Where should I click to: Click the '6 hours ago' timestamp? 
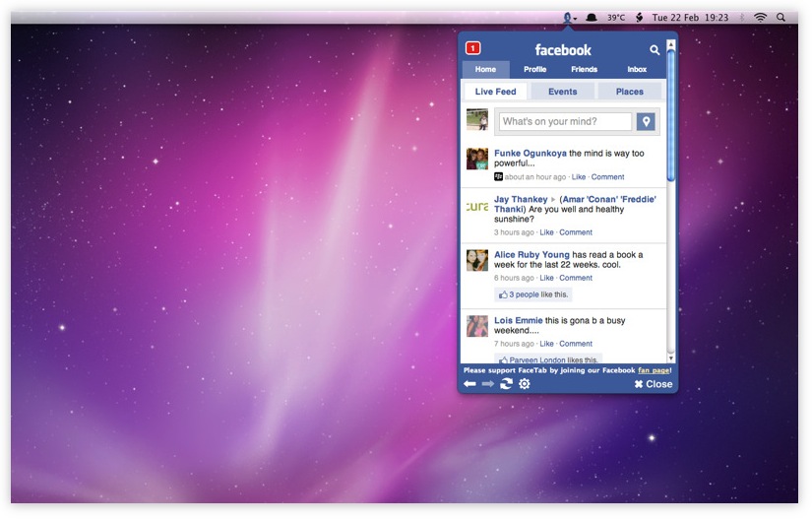pyautogui.click(x=514, y=278)
